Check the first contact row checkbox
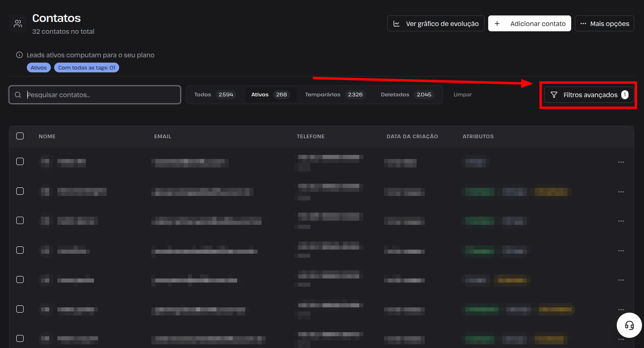Viewport: 644px width, 348px height. coord(20,161)
